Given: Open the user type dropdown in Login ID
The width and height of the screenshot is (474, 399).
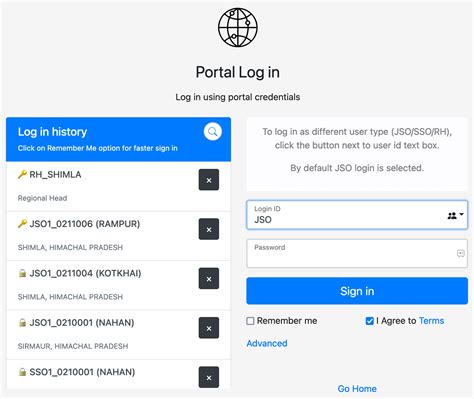Looking at the screenshot, I should click(456, 215).
